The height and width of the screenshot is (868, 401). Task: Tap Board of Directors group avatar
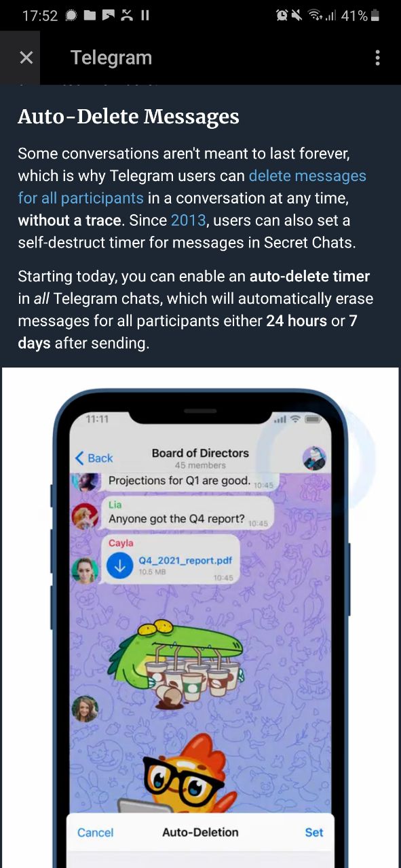click(314, 458)
